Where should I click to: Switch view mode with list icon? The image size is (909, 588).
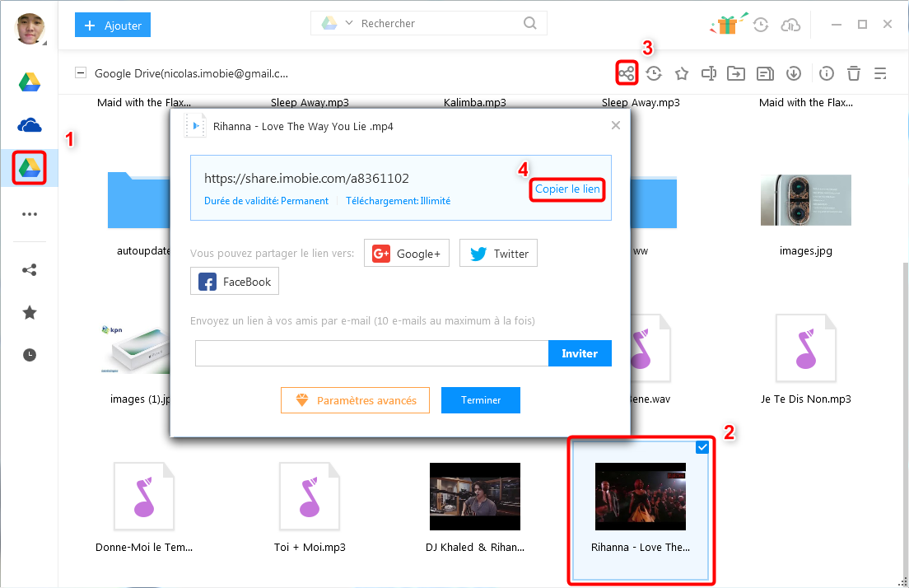(x=880, y=73)
